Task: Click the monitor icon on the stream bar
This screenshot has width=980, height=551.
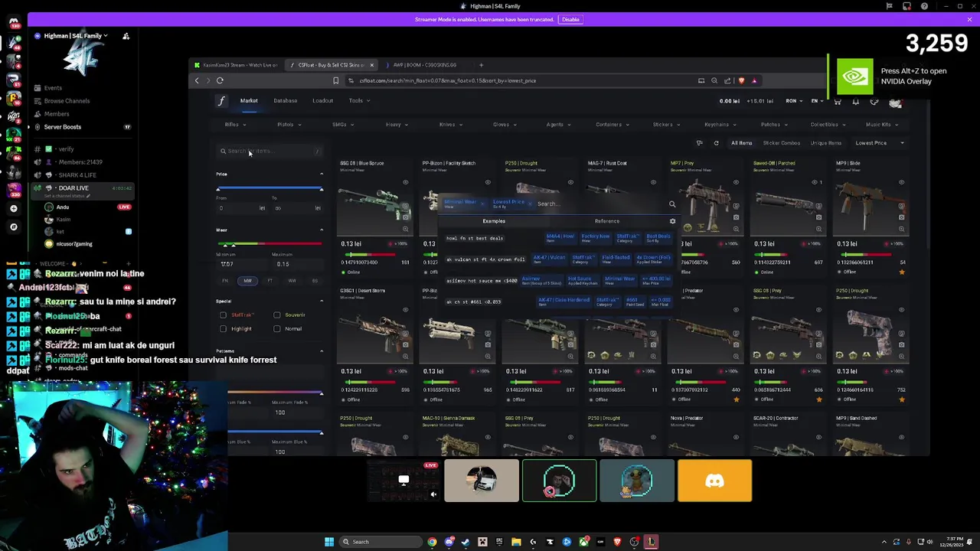Action: (x=403, y=481)
